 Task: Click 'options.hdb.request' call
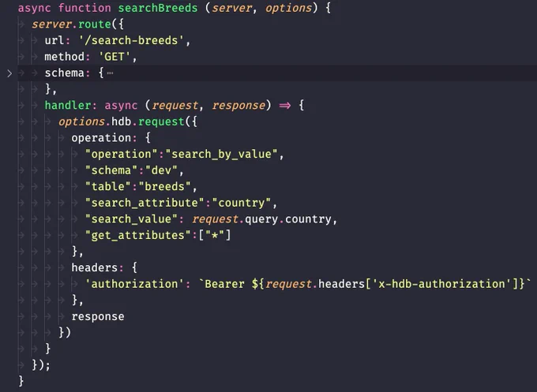click(122, 121)
